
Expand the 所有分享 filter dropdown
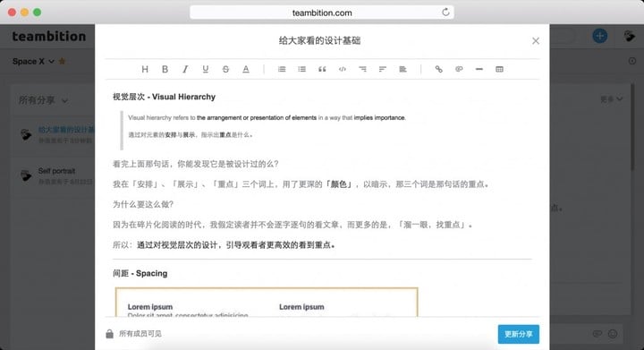coord(43,100)
